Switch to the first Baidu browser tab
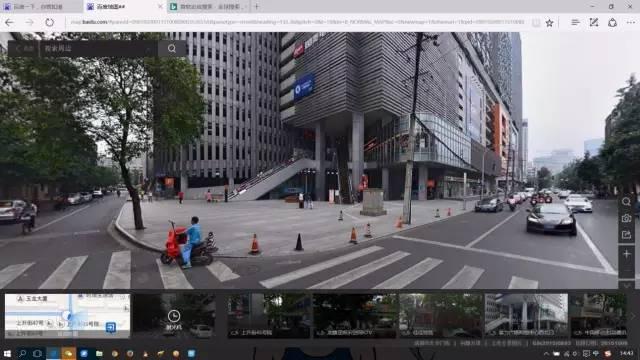This screenshot has width=640, height=360. 41,7
